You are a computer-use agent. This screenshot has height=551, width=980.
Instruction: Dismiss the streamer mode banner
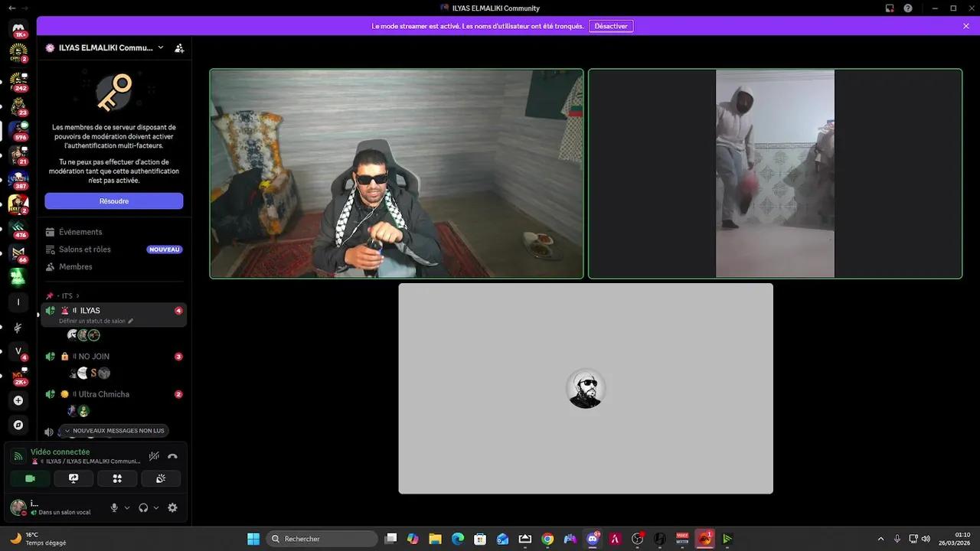[966, 26]
